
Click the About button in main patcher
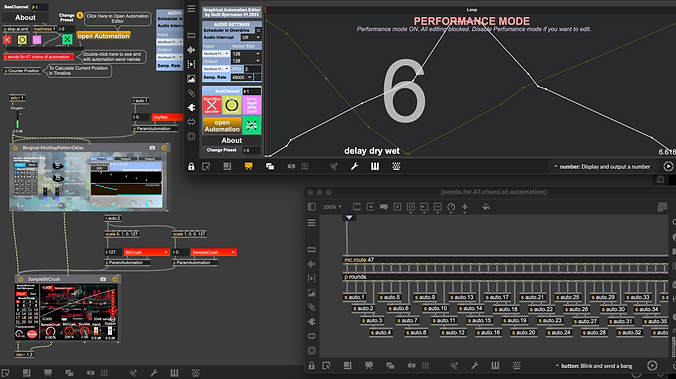click(25, 18)
